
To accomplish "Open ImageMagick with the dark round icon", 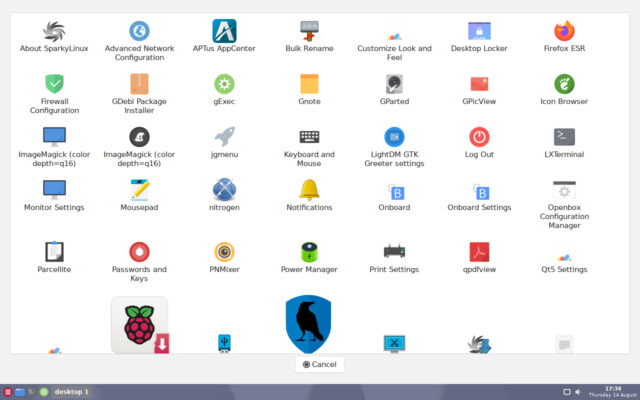I will pyautogui.click(x=139, y=137).
